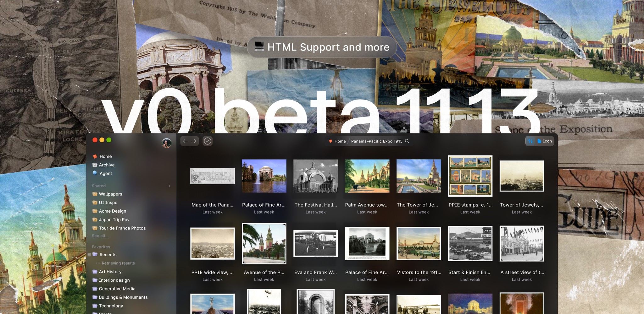Select the A street view of t... thumbnail
Image resolution: width=644 pixels, height=314 pixels.
522,244
